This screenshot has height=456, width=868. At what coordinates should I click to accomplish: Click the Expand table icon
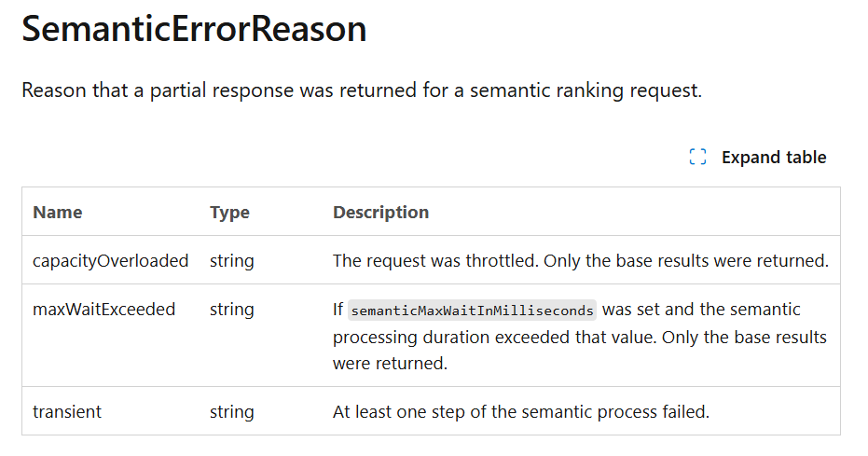(x=697, y=158)
